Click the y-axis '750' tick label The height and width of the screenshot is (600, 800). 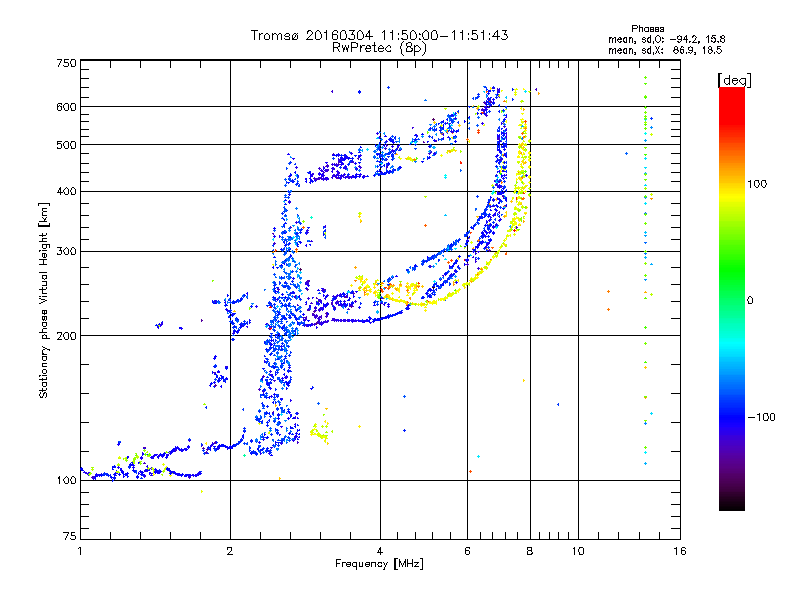pyautogui.click(x=67, y=63)
